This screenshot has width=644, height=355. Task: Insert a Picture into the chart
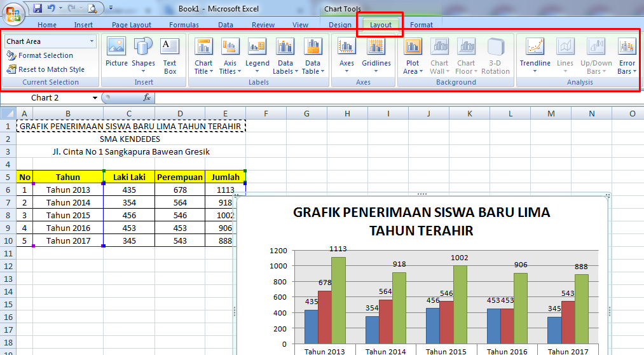tap(116, 52)
